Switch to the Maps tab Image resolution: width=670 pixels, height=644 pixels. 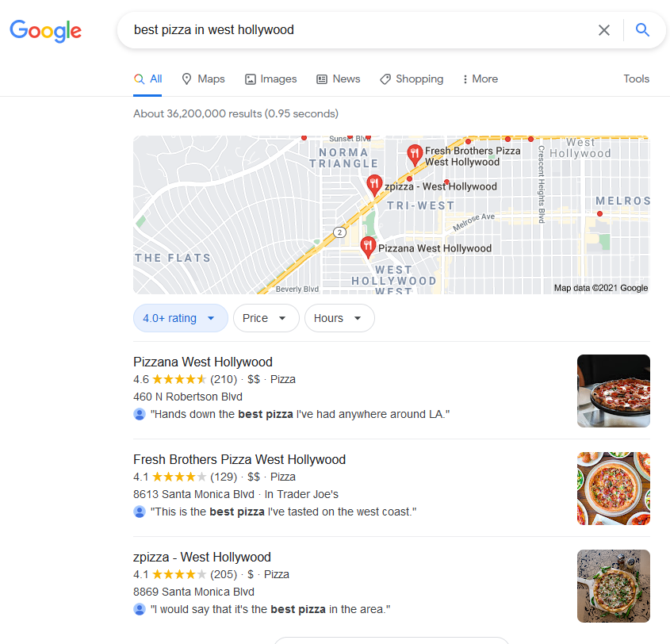pyautogui.click(x=203, y=79)
